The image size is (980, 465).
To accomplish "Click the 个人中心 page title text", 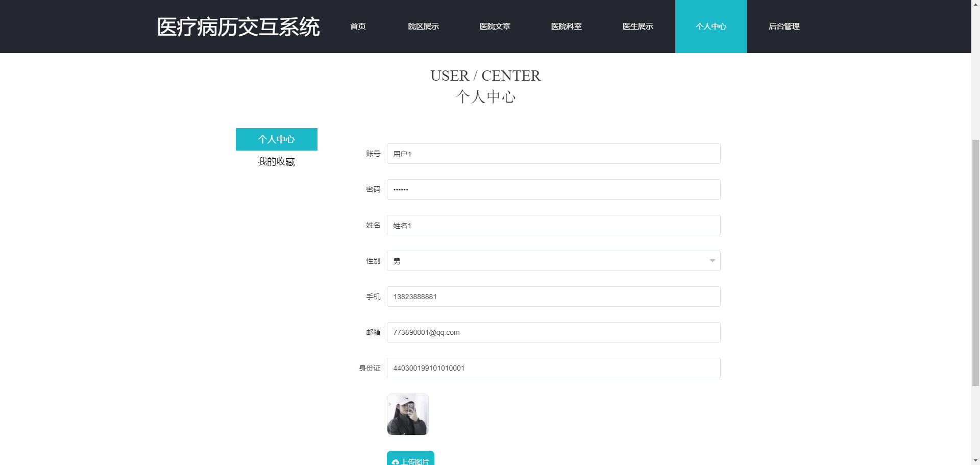I will pos(485,96).
